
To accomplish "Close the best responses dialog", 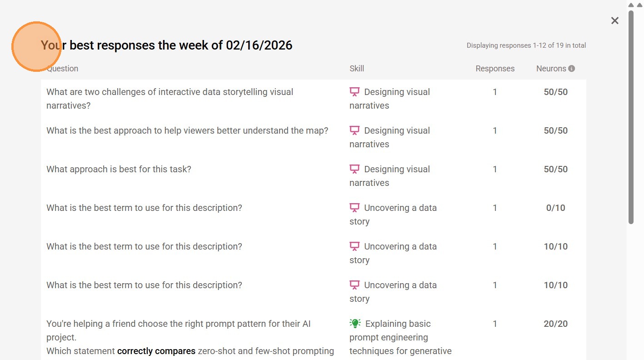I will pyautogui.click(x=615, y=20).
